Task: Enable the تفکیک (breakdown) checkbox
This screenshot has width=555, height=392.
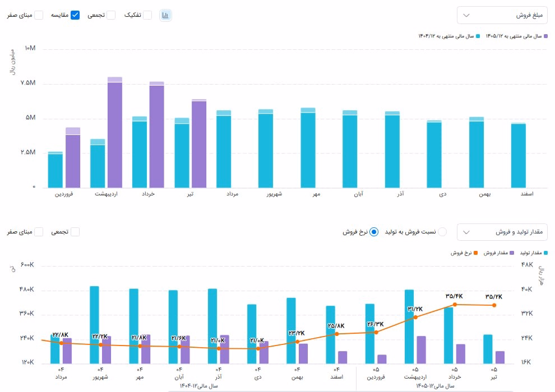Action: [147, 15]
